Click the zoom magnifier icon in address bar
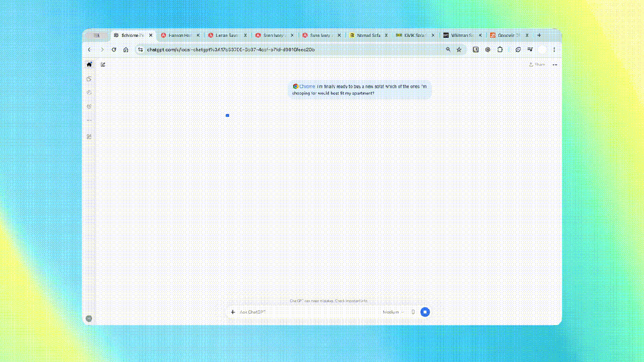This screenshot has width=644, height=362. coord(448,49)
